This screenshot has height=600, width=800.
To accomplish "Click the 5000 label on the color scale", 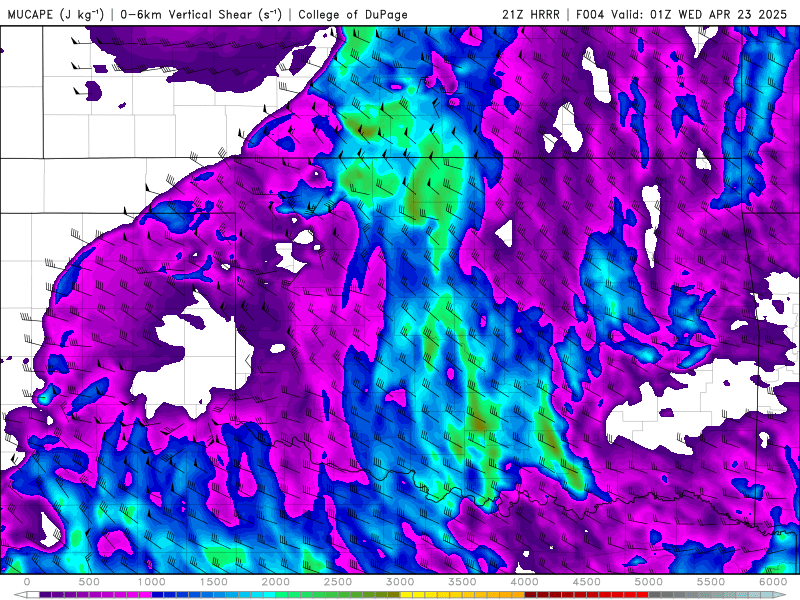I will click(x=648, y=582).
